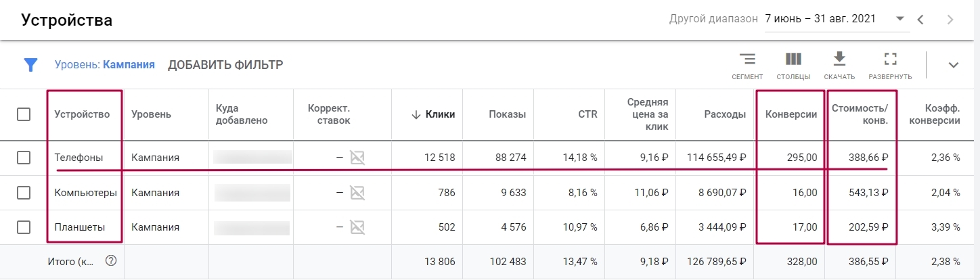
Task: Click bid adjustment icon in Телефоны row
Action: 357,158
